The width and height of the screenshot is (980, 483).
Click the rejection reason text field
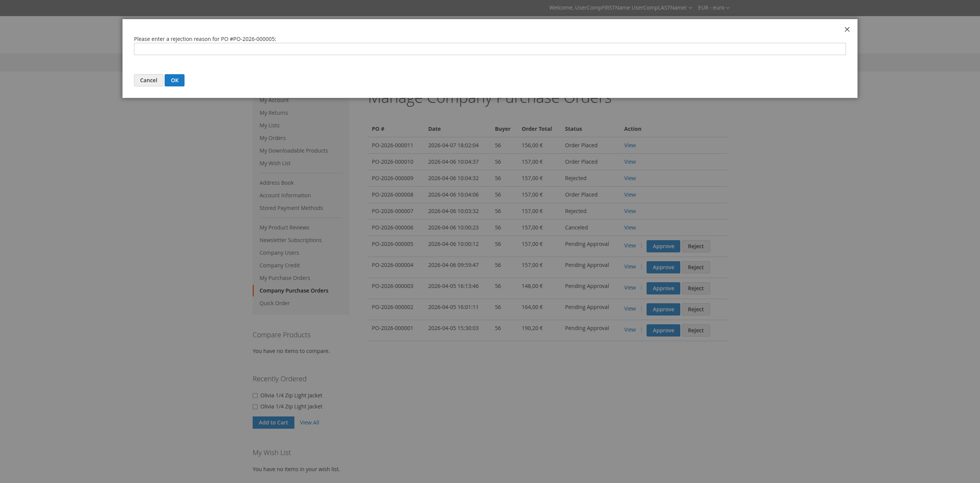pyautogui.click(x=490, y=49)
